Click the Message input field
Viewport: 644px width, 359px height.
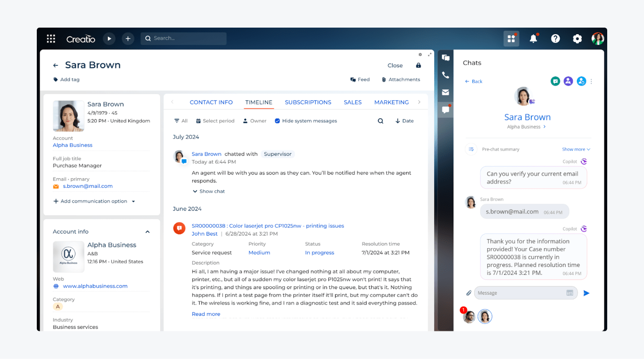[520, 293]
